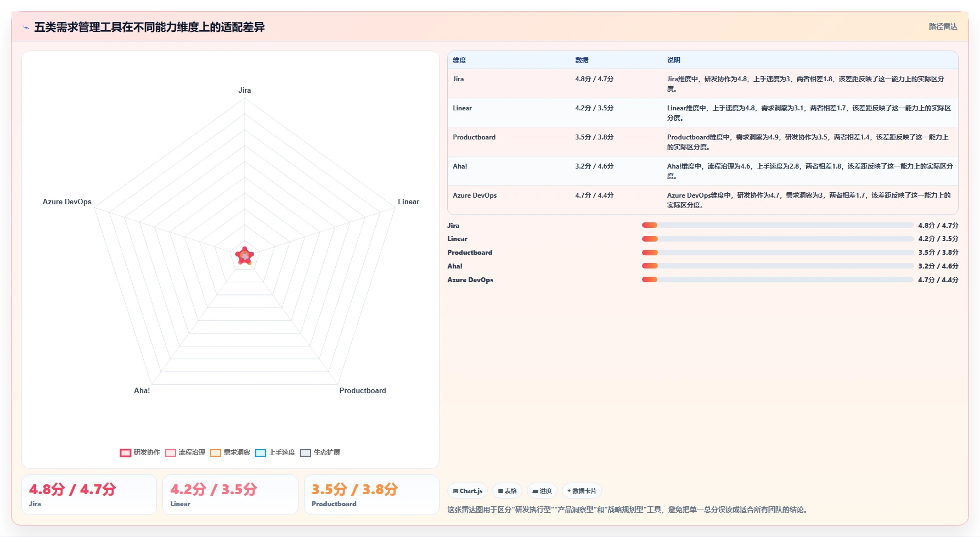Viewport: 980px width, 537px height.
Task: Open the Productboard 3.5分 / 3.8分 stat card
Action: pos(371,495)
